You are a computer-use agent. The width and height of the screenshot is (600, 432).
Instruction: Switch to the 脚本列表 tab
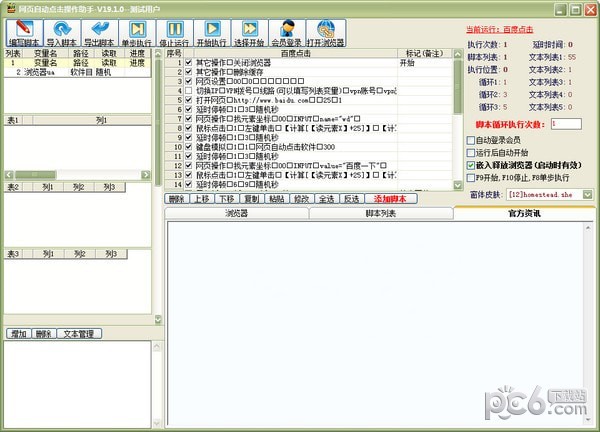[381, 213]
